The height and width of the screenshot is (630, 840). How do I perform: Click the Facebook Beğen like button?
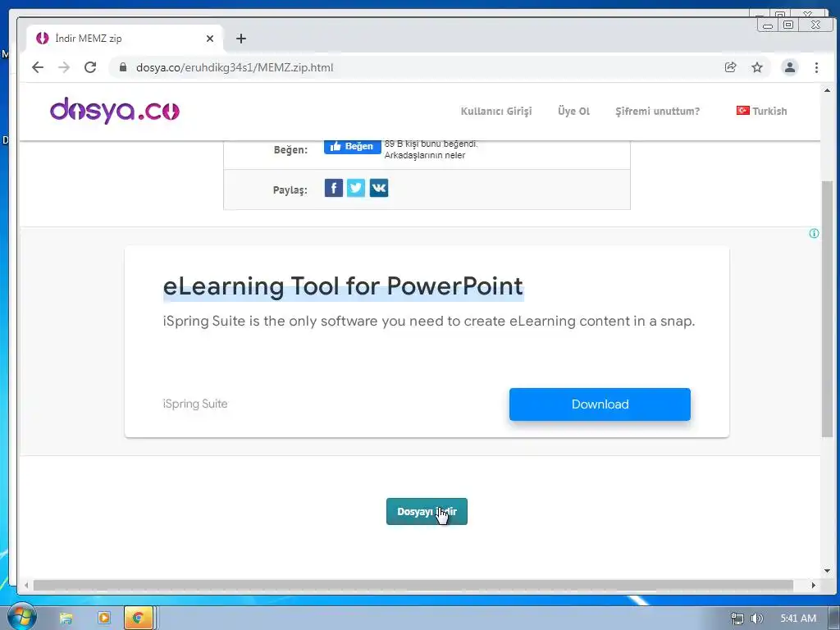[353, 146]
